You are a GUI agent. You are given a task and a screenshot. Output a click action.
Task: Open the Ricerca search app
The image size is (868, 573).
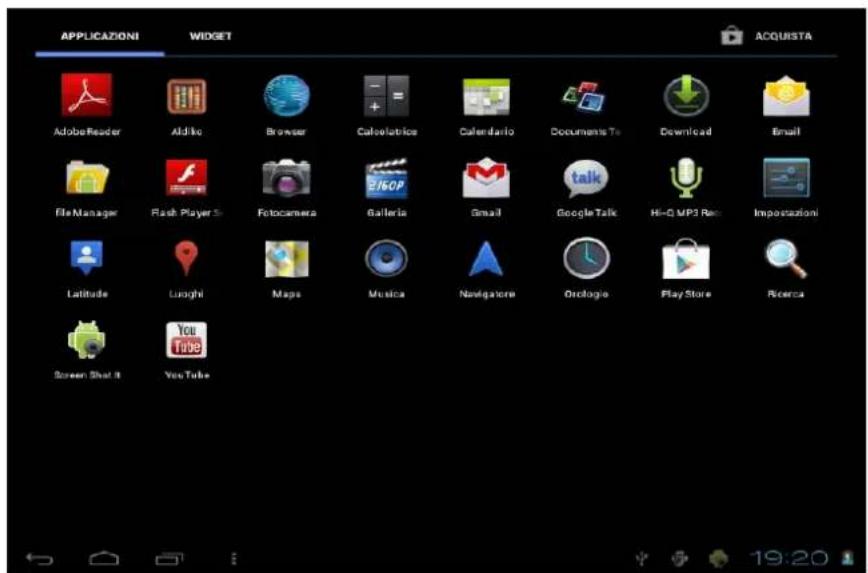click(x=786, y=269)
